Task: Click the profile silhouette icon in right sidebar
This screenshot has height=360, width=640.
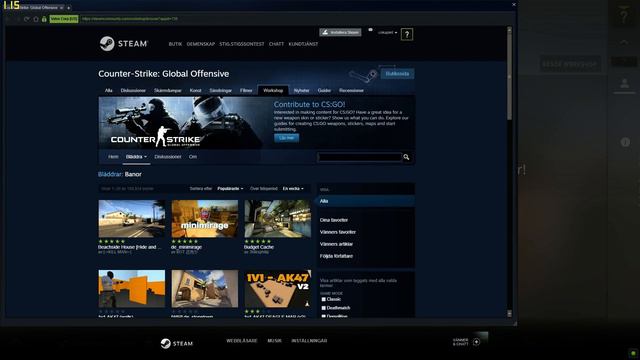Action: (x=624, y=83)
